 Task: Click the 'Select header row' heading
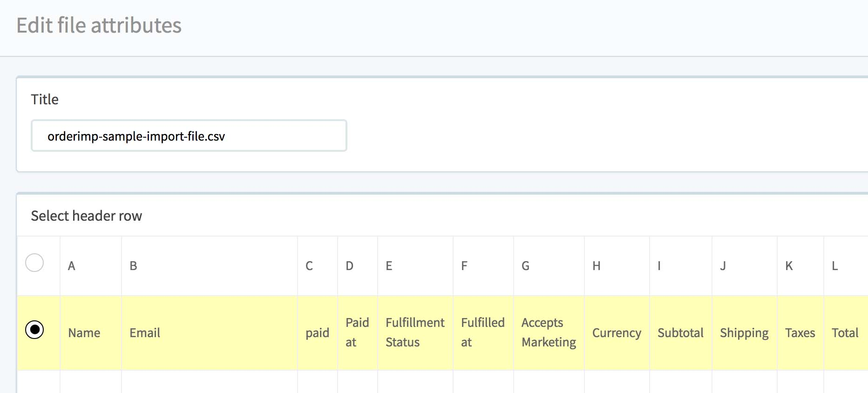[x=87, y=216]
